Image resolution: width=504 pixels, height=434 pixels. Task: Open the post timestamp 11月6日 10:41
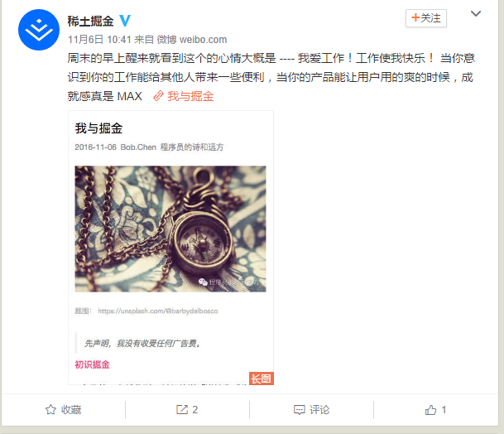click(x=99, y=40)
